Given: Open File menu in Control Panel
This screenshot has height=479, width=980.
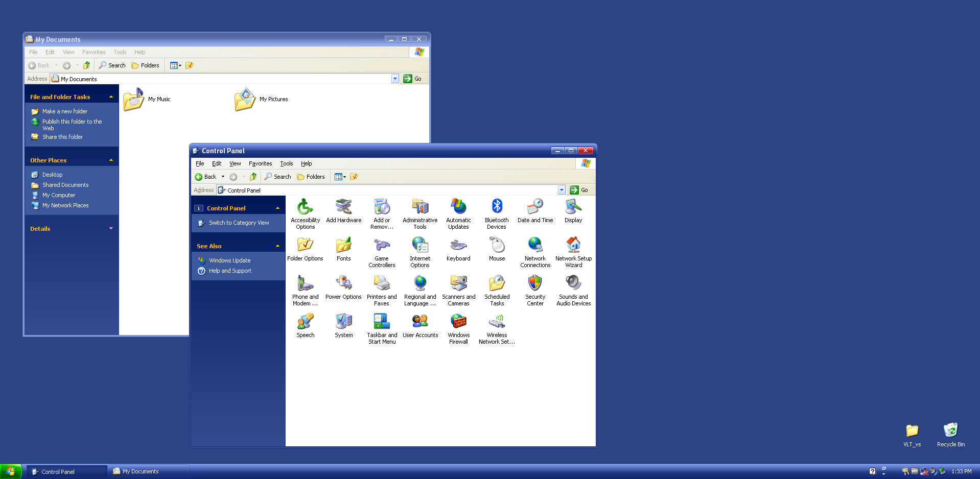Looking at the screenshot, I should pyautogui.click(x=200, y=163).
